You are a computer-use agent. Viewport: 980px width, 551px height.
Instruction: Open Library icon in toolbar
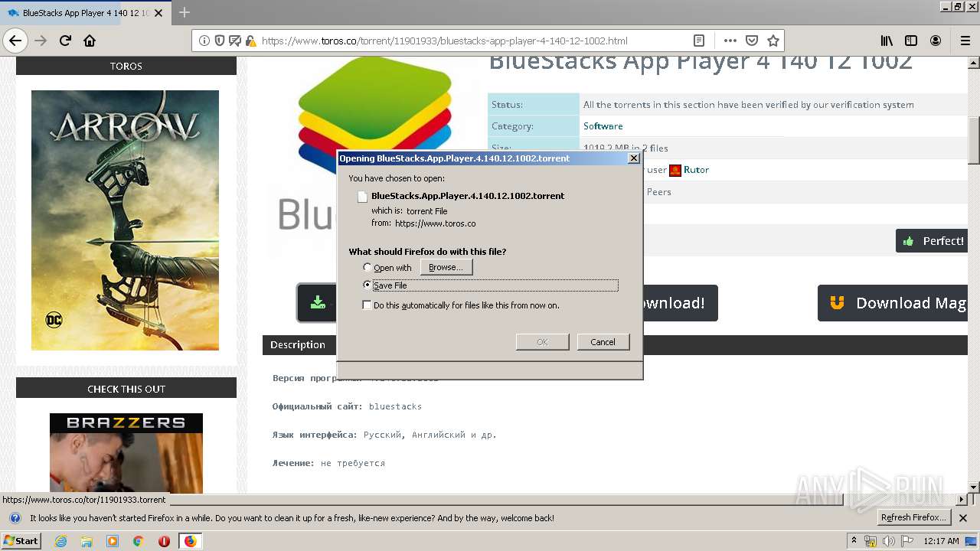887,41
